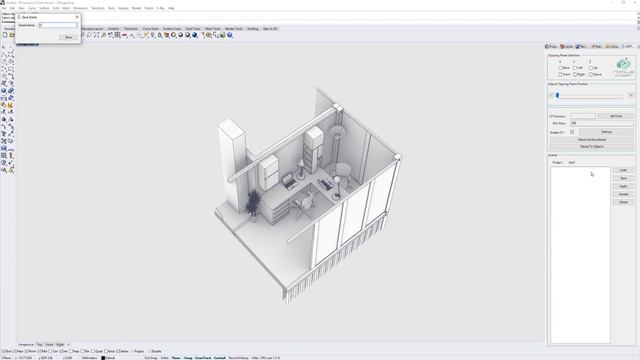Click the padlock lock-objects icon
The width and height of the screenshot is (640, 360).
[160, 36]
